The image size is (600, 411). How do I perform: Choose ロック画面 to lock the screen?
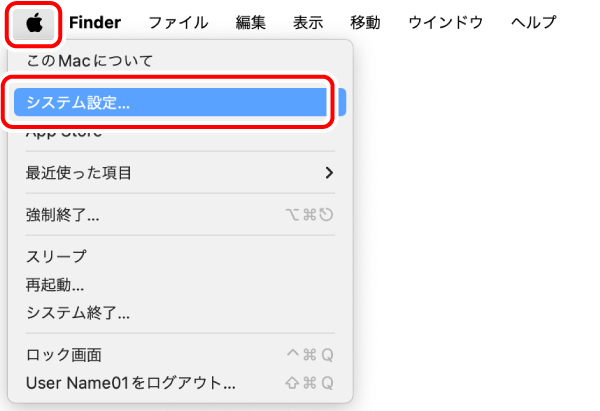(64, 355)
